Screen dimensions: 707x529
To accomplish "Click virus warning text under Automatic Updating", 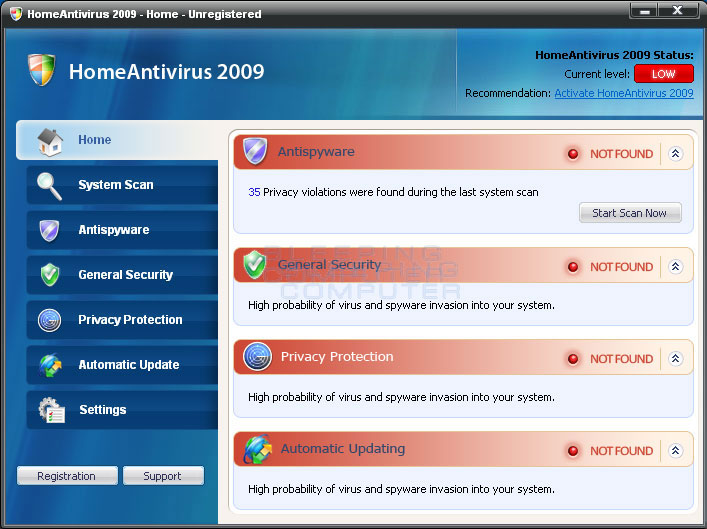I will (x=401, y=489).
